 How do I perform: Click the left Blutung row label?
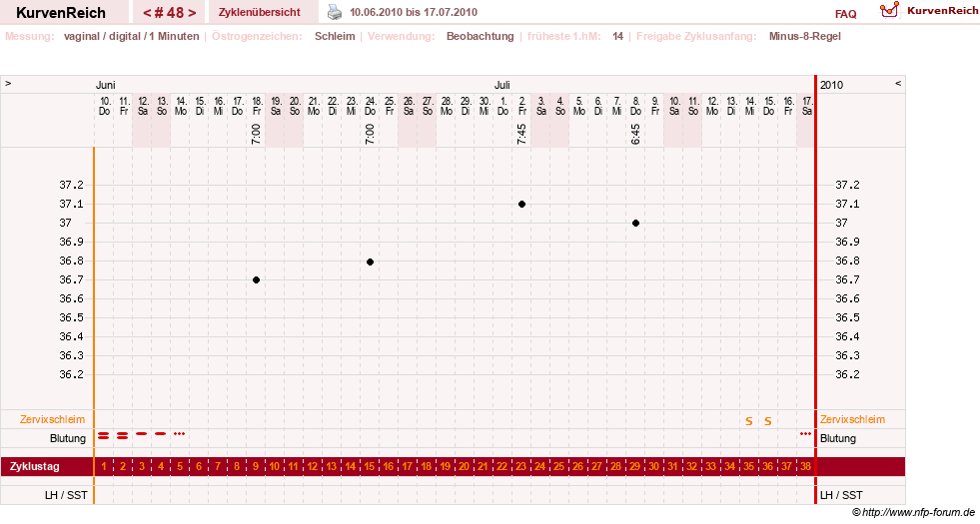click(x=68, y=438)
